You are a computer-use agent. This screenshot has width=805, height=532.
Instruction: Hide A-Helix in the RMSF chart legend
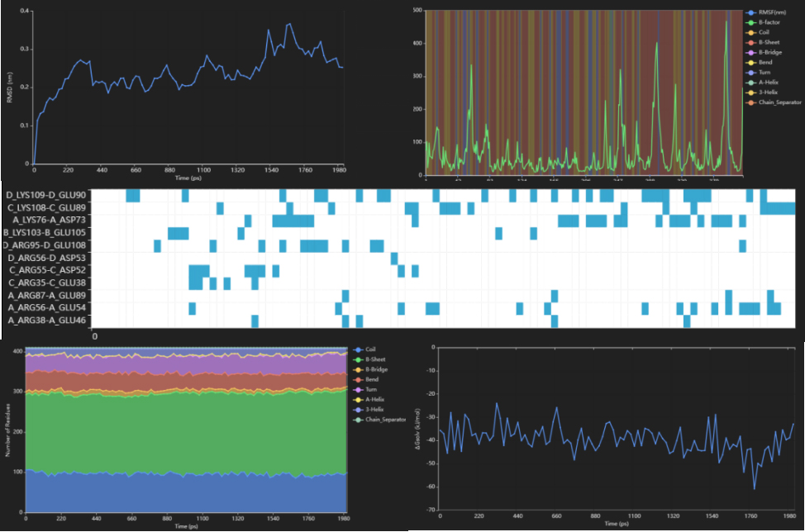[x=762, y=82]
